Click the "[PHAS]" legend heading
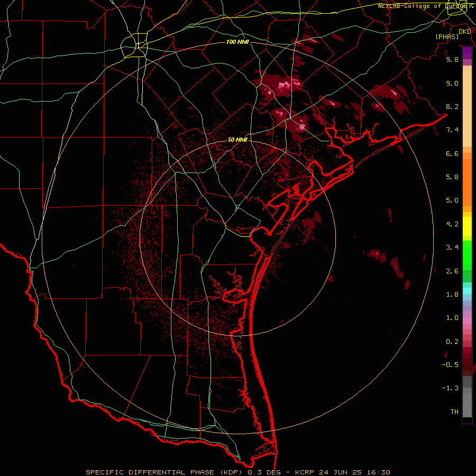Screen dimensions: 476x476 click(x=447, y=36)
